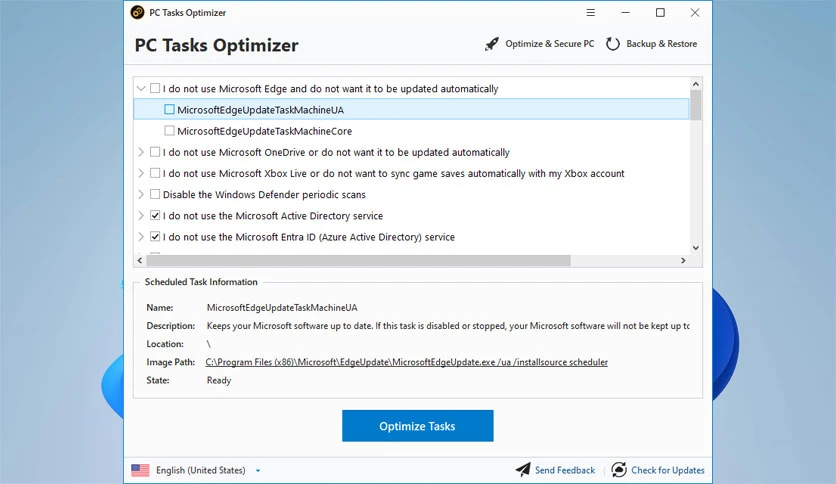Click the horizontal scrollbar thumb
The width and height of the screenshot is (836, 484).
358,261
